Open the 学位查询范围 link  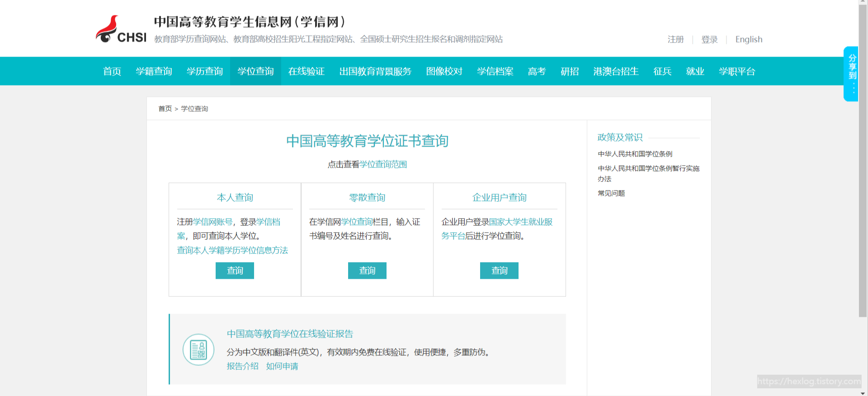(x=383, y=164)
